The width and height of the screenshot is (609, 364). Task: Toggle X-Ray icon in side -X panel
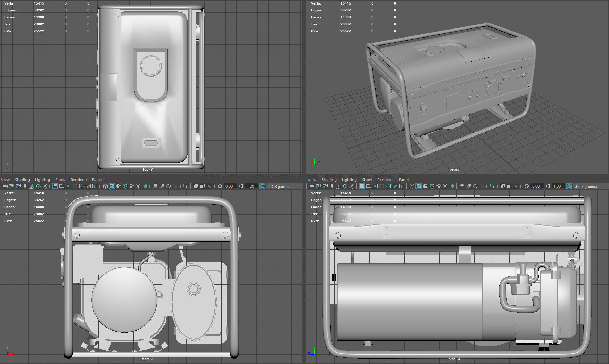coord(503,186)
